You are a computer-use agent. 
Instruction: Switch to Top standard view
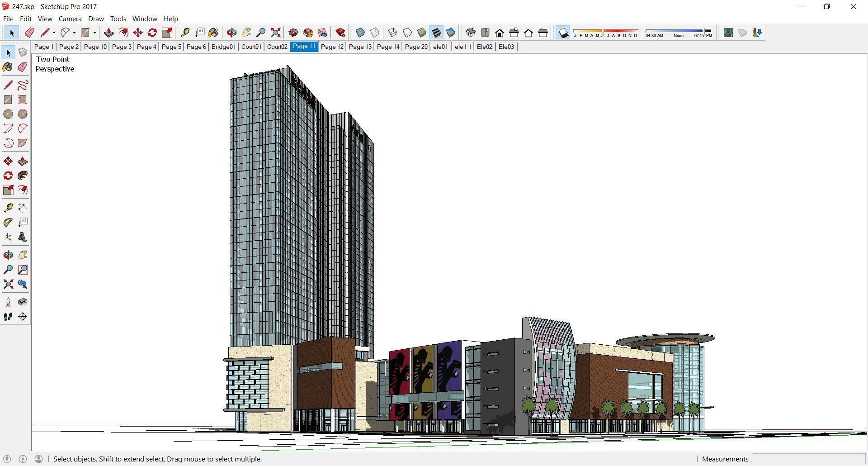pyautogui.click(x=485, y=33)
